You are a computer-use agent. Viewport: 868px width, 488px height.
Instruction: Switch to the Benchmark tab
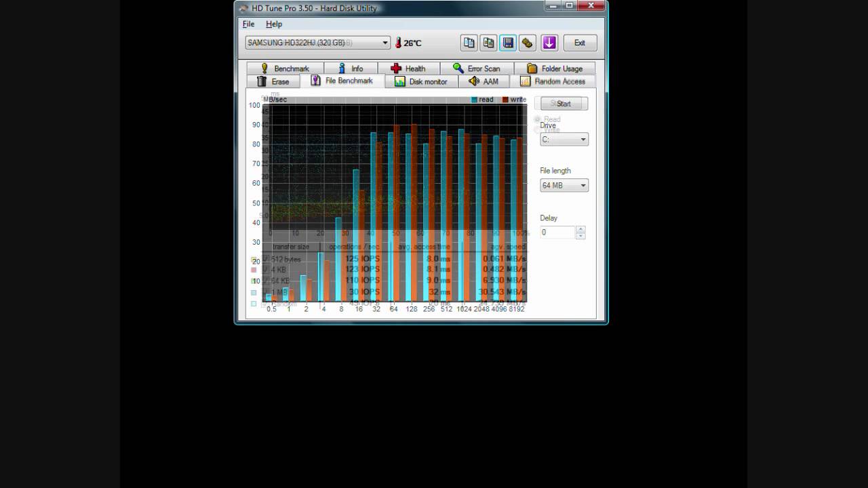[285, 68]
